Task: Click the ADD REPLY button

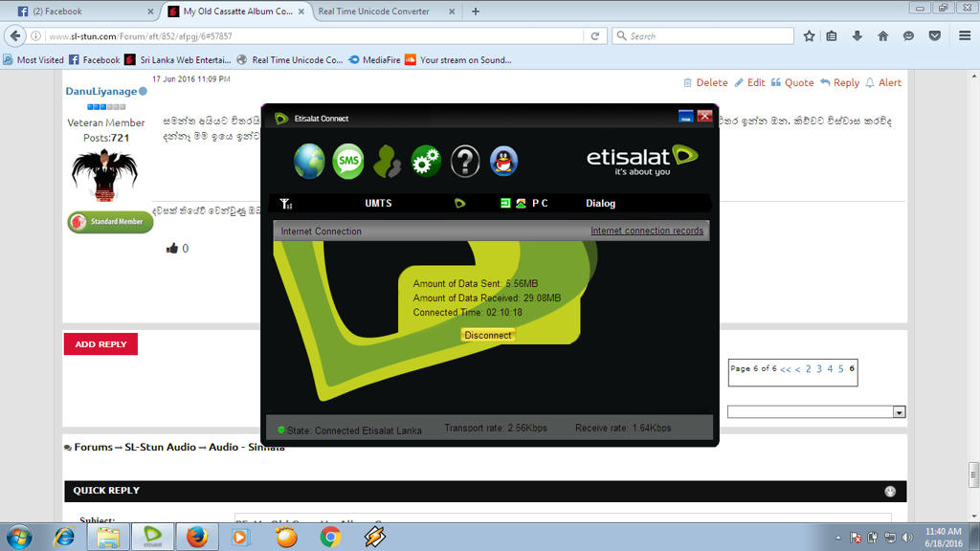Action: [x=100, y=344]
